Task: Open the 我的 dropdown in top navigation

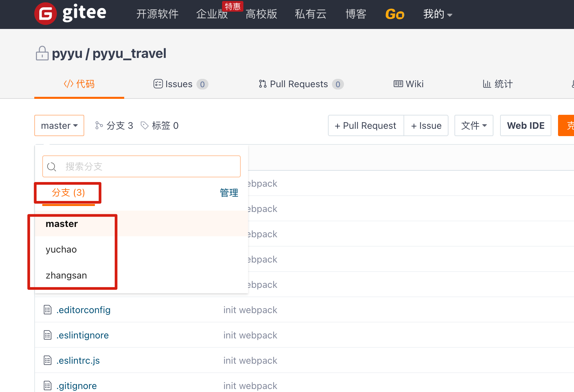Action: click(x=437, y=14)
